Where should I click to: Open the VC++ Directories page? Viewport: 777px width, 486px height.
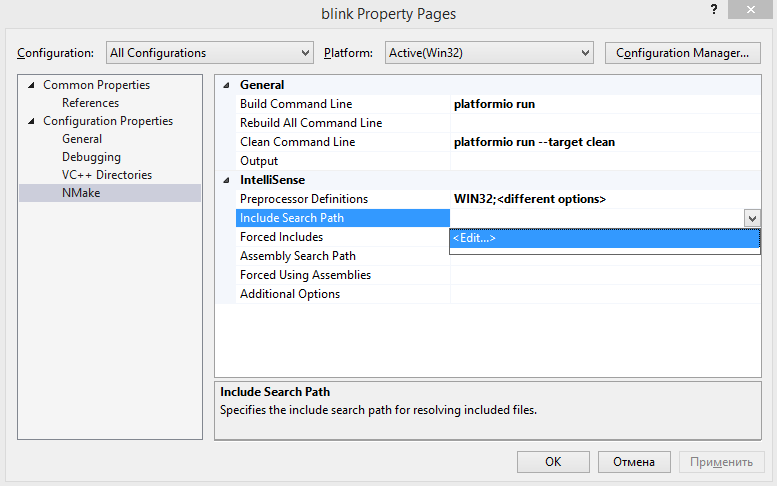click(x=107, y=175)
